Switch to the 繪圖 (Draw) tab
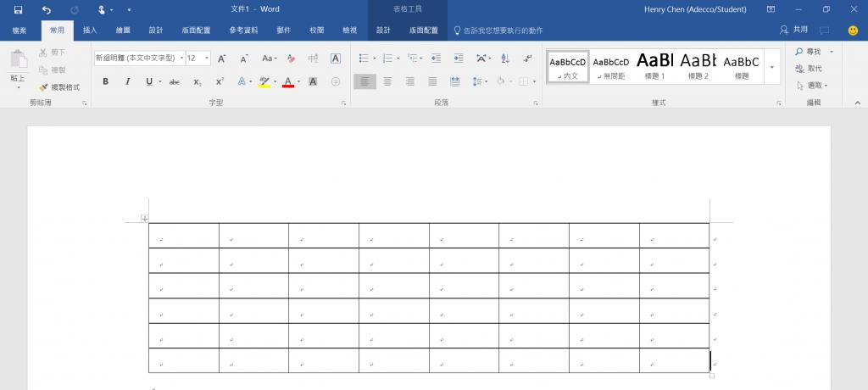This screenshot has height=390, width=868. [123, 31]
